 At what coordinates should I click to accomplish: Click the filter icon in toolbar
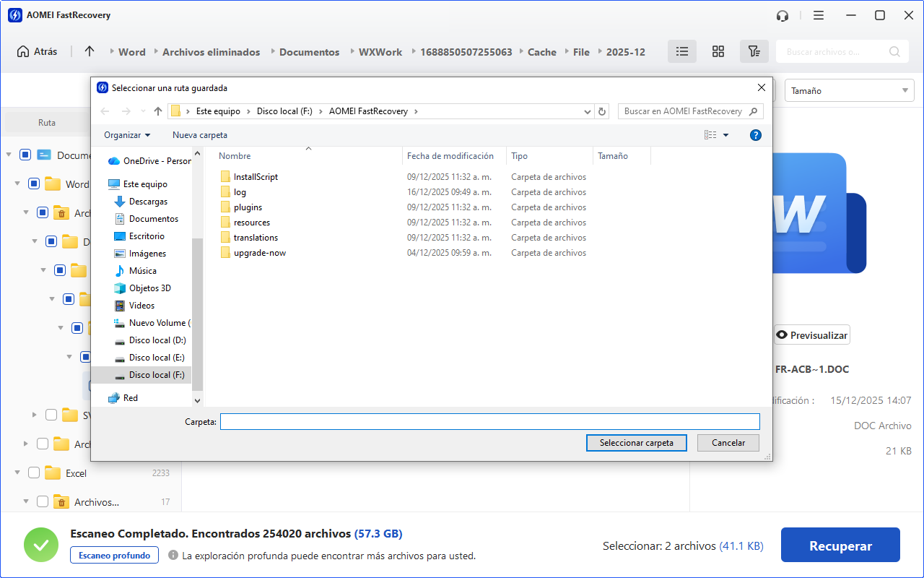click(x=754, y=51)
